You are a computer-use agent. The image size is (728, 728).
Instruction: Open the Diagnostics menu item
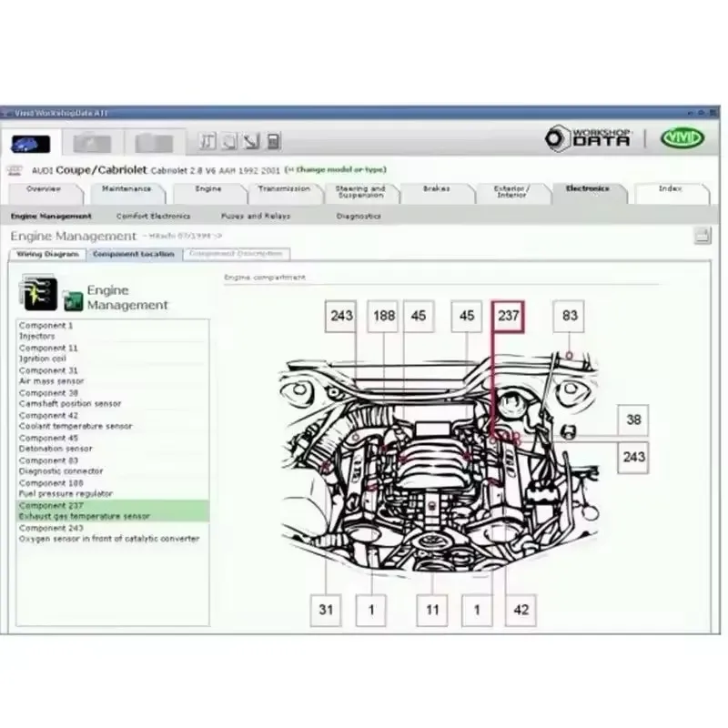pos(359,216)
